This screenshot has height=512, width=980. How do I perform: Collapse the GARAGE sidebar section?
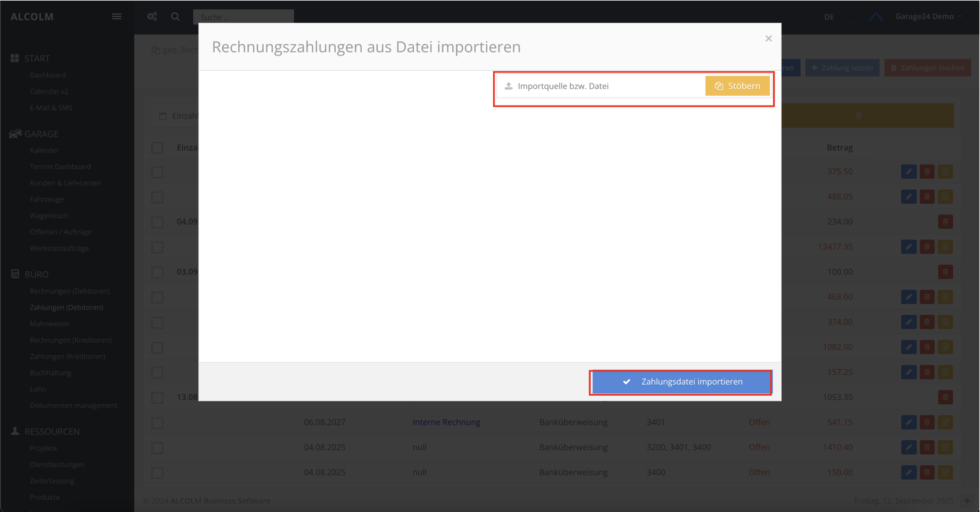[41, 134]
